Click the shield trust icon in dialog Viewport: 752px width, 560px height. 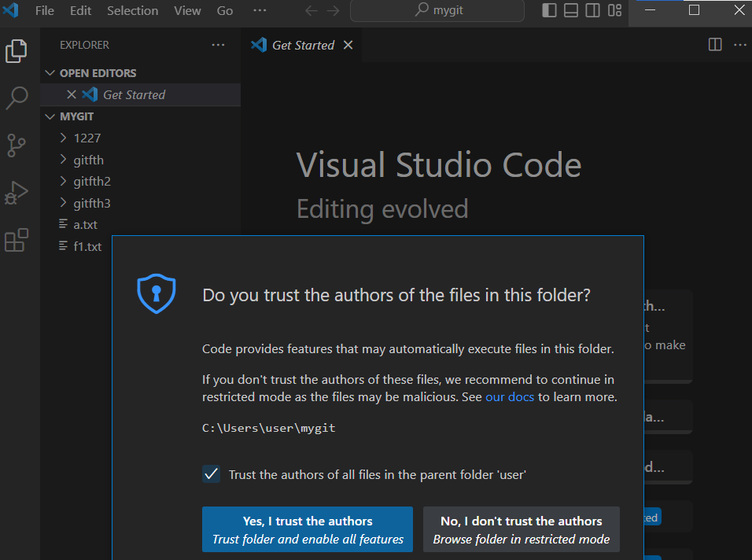[x=157, y=293]
